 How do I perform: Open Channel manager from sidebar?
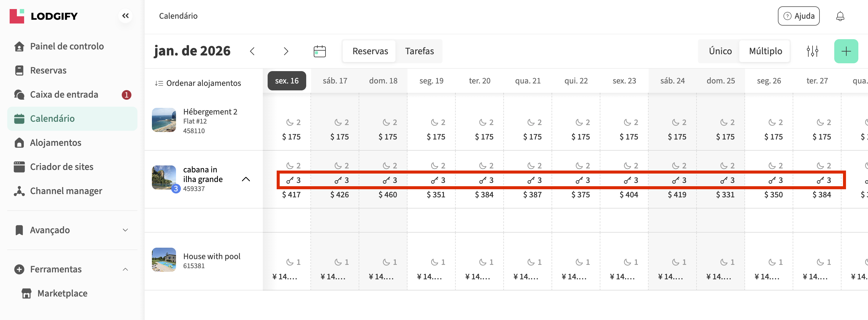click(x=66, y=191)
